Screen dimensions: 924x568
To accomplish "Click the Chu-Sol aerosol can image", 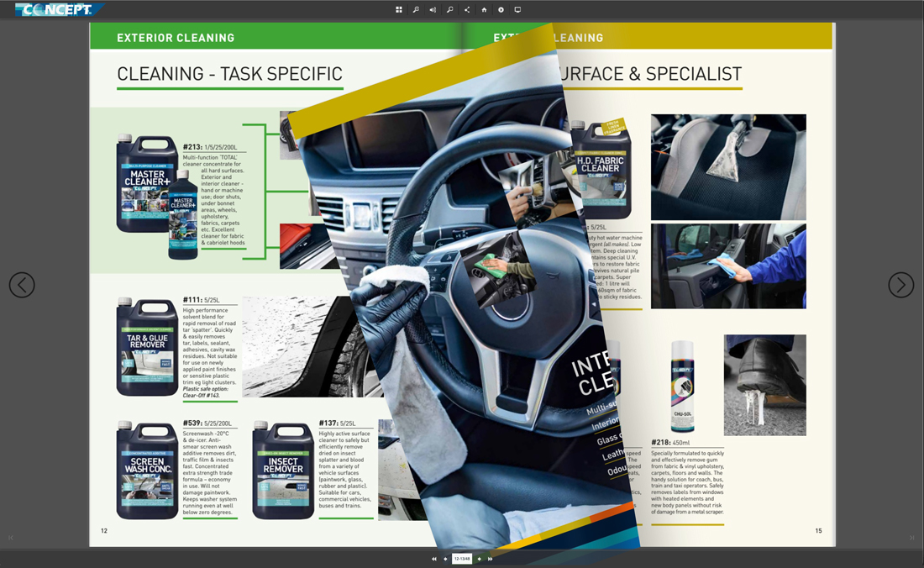I will [682, 386].
